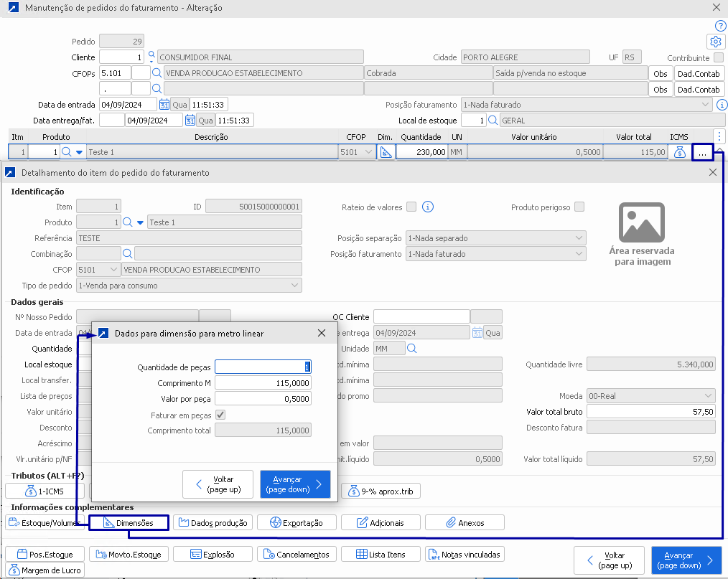The height and width of the screenshot is (579, 728).
Task: Close the Dados para dimensão dialog
Action: click(322, 333)
